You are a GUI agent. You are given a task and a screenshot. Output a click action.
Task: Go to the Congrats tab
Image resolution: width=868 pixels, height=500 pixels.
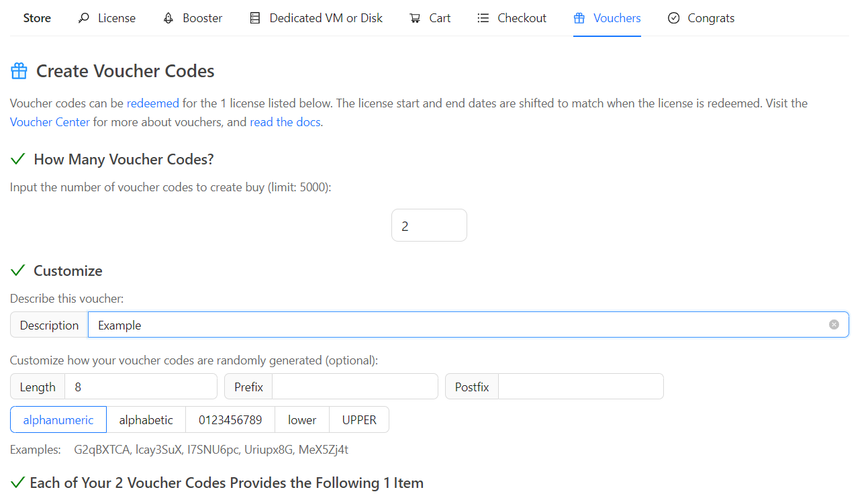(711, 18)
